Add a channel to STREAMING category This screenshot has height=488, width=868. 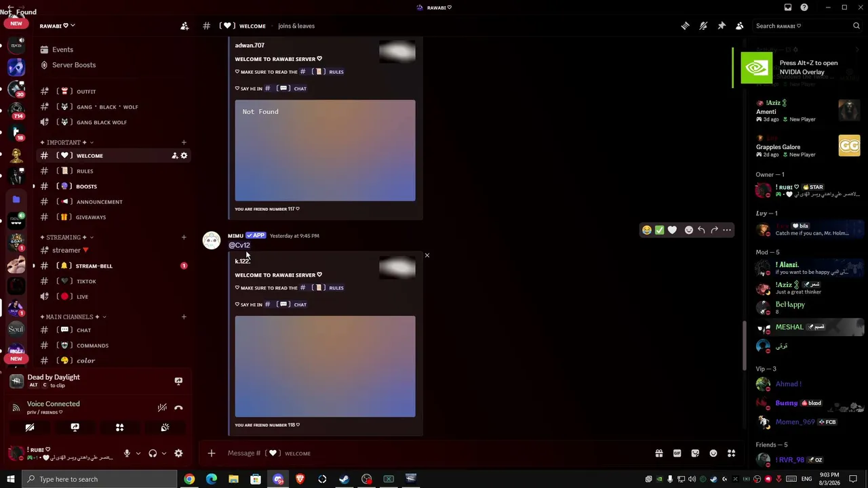pyautogui.click(x=184, y=237)
